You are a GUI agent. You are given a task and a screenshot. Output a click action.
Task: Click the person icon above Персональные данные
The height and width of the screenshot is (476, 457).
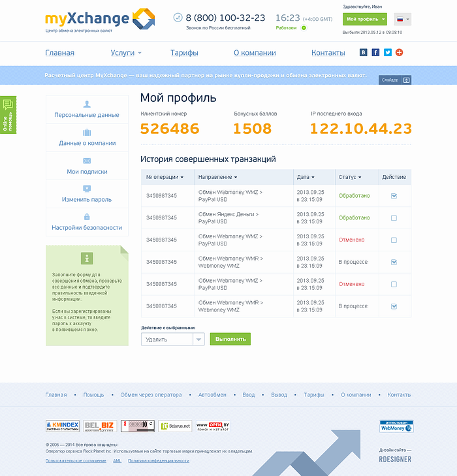tap(87, 104)
